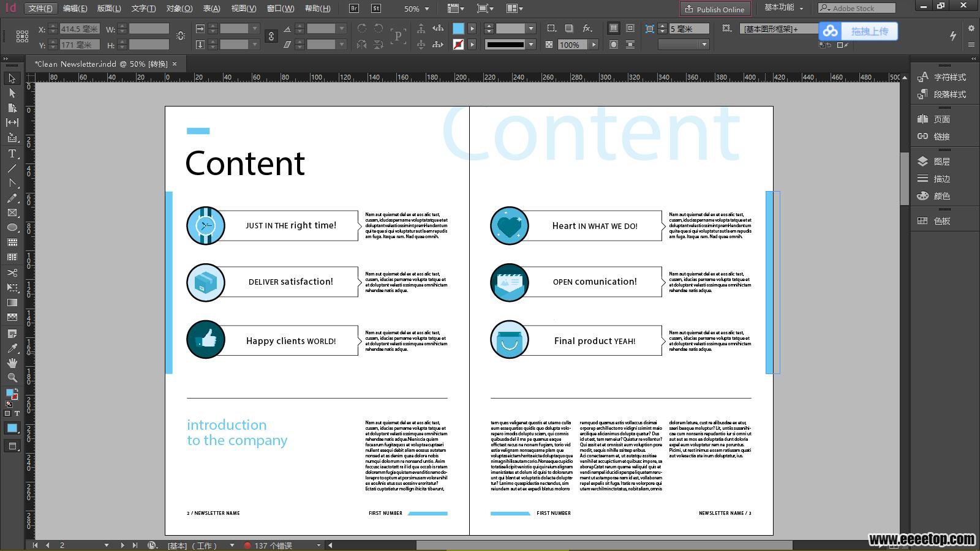This screenshot has height=551, width=980.
Task: Open the page number dropdown in status bar
Action: (106, 545)
